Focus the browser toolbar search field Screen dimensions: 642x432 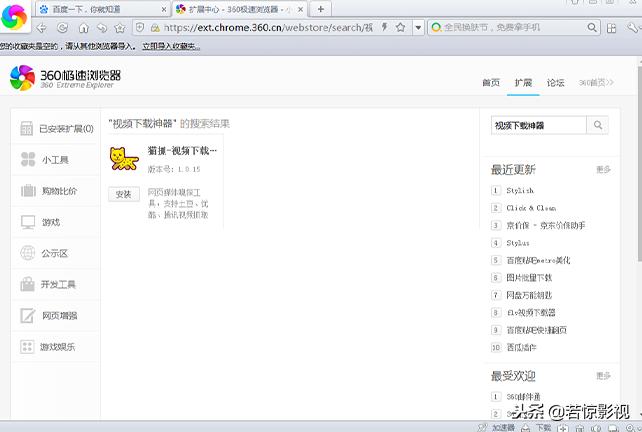[514, 27]
